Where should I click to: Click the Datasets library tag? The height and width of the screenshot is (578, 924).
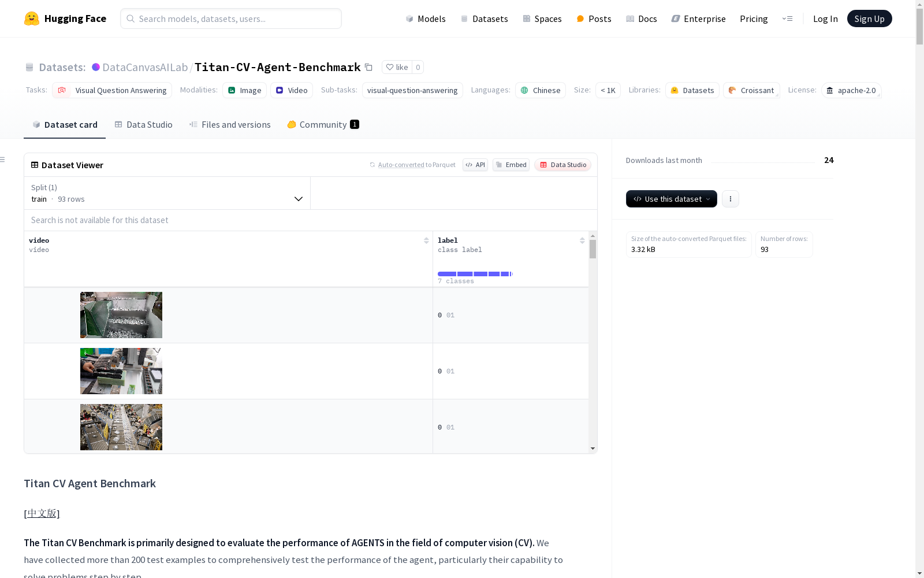(x=692, y=90)
